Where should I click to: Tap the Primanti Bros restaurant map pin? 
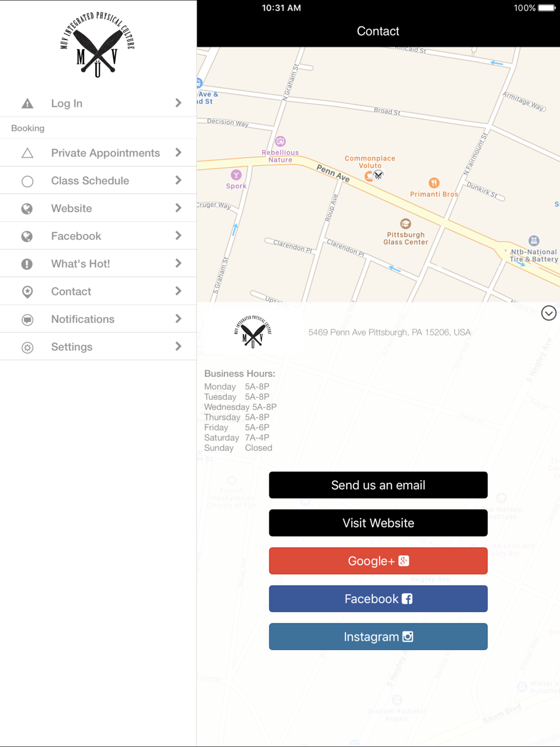point(434,183)
